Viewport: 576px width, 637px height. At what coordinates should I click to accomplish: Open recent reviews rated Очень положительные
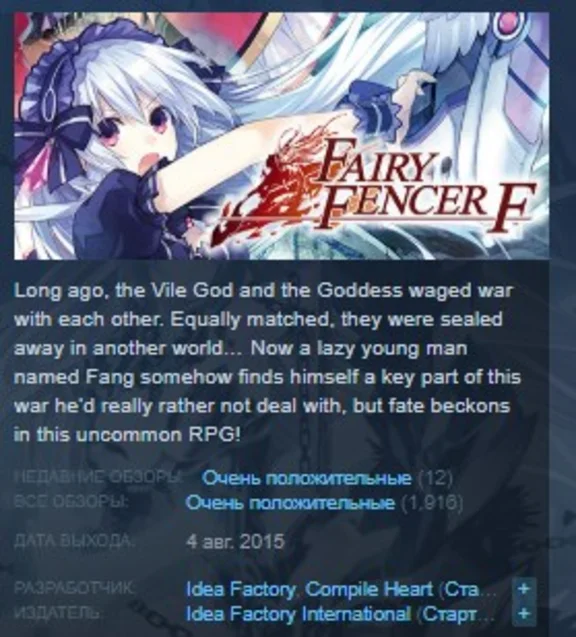click(306, 478)
